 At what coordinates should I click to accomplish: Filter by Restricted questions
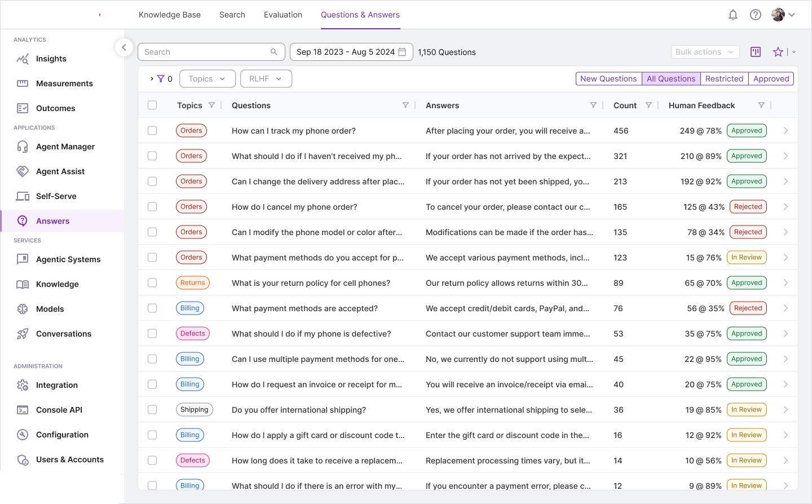(724, 79)
